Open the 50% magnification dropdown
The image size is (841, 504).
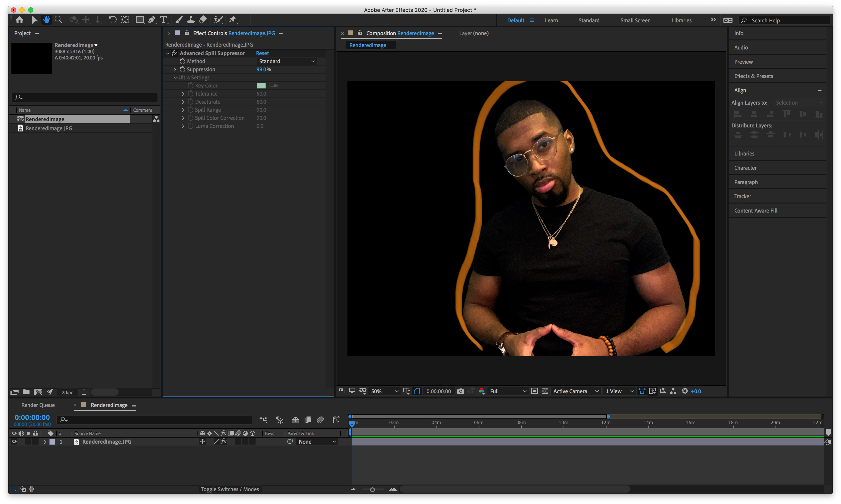(384, 391)
